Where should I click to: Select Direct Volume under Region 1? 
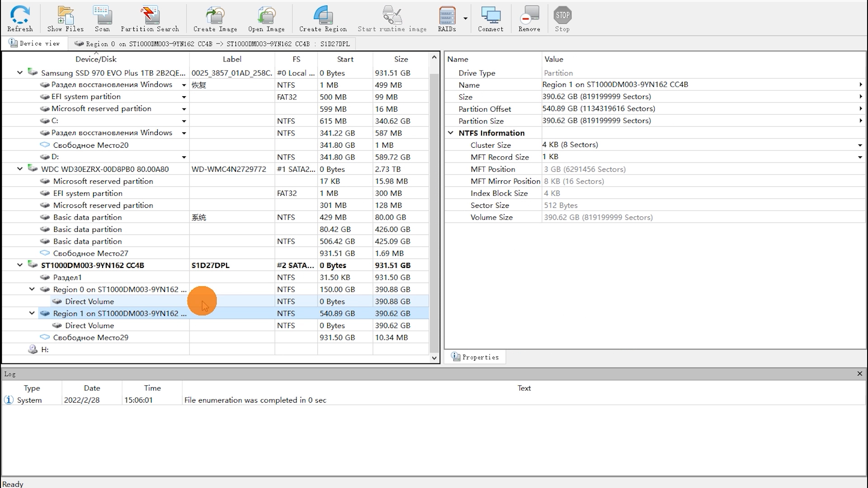tap(90, 325)
